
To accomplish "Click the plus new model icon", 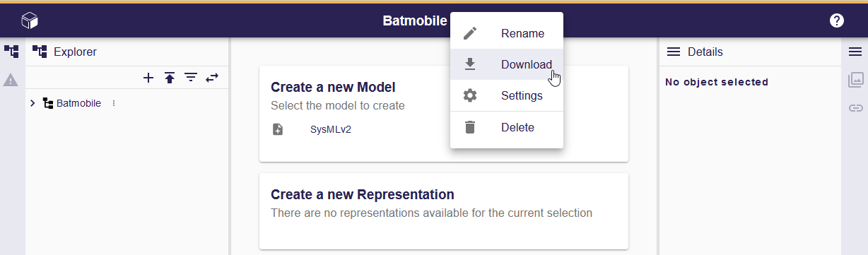I will tap(148, 78).
